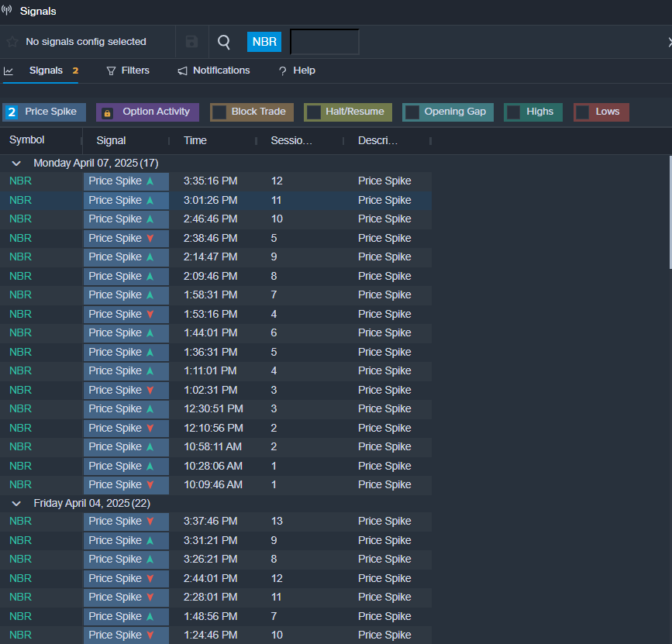The height and width of the screenshot is (644, 672).
Task: Enable the Lows checkbox
Action: click(582, 112)
